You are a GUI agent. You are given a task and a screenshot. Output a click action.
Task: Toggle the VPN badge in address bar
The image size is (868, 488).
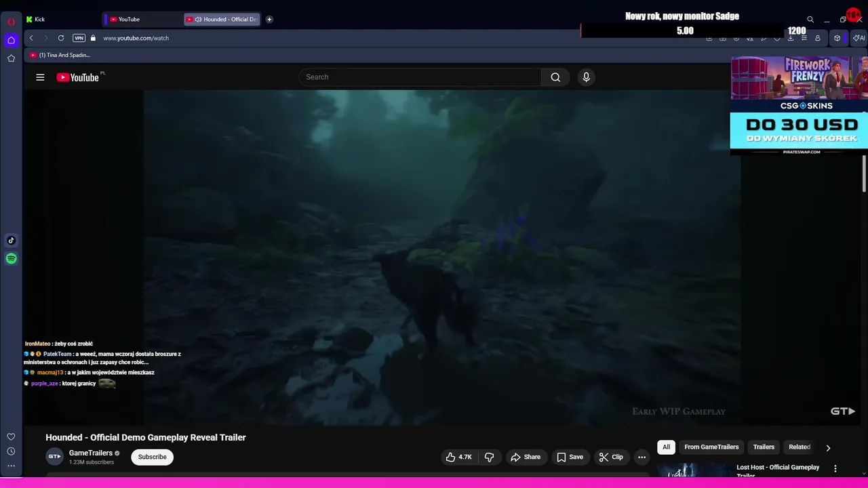[79, 38]
